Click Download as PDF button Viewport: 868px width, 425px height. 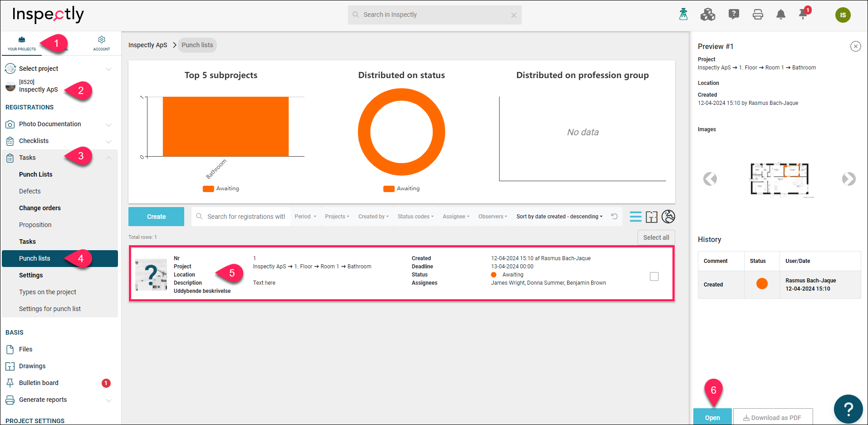(773, 417)
